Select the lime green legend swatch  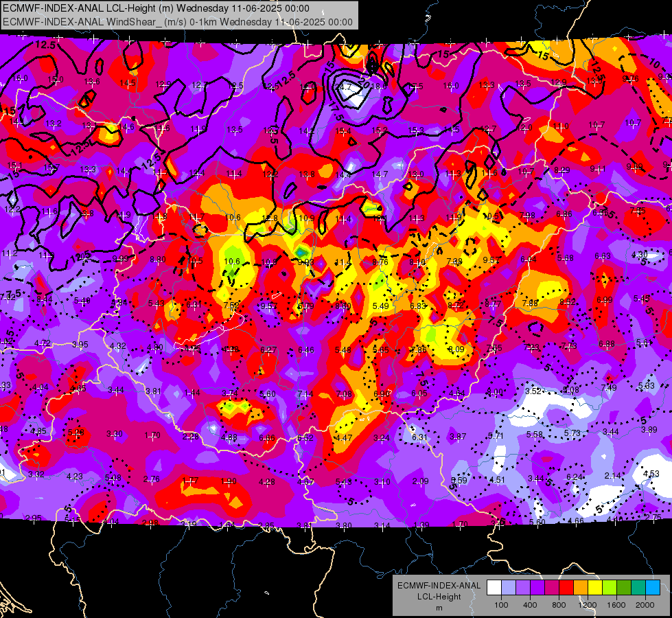610,587
